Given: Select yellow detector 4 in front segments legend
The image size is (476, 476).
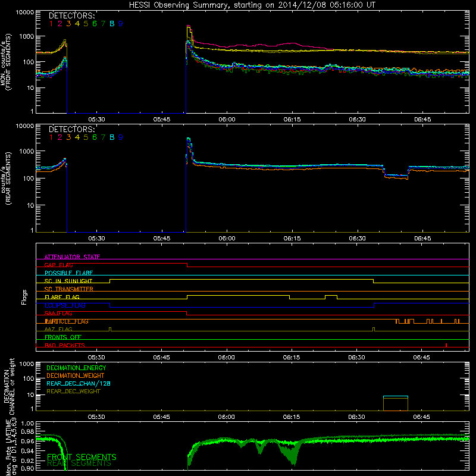Looking at the screenshot, I should point(77,24).
